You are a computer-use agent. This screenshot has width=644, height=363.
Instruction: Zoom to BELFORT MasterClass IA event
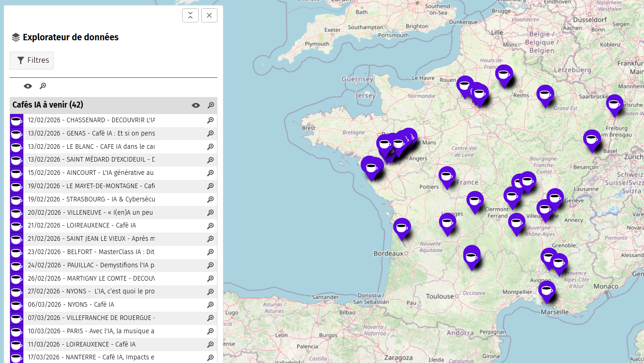tap(211, 252)
